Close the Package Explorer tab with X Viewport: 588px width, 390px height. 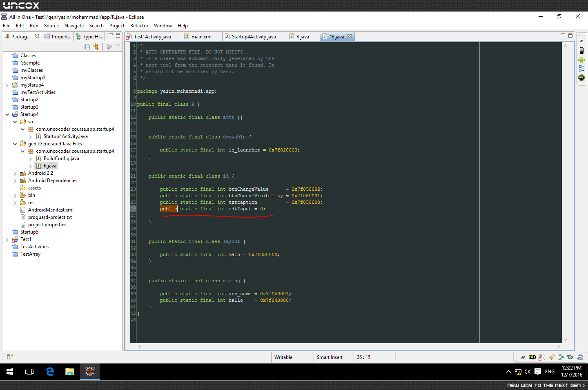coord(37,36)
